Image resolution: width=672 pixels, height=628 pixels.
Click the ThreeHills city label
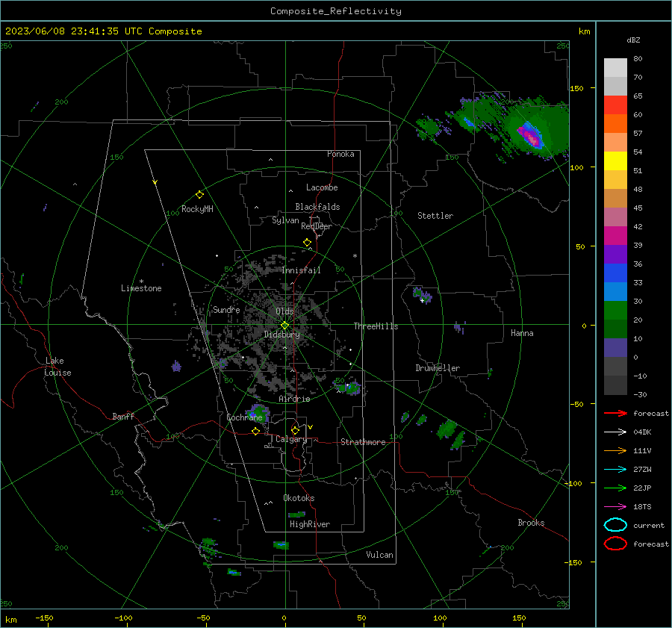[x=376, y=326]
